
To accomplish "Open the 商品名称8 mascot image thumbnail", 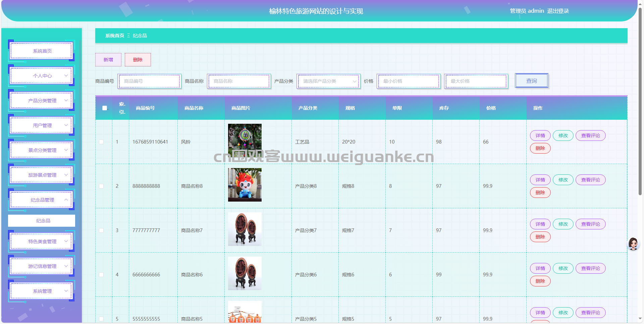I will click(x=245, y=185).
